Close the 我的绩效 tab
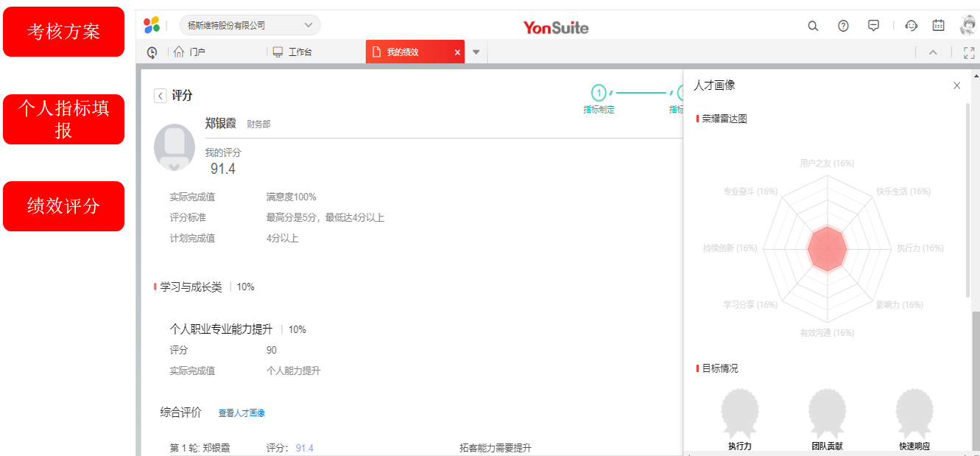This screenshot has height=456, width=980. (x=457, y=52)
